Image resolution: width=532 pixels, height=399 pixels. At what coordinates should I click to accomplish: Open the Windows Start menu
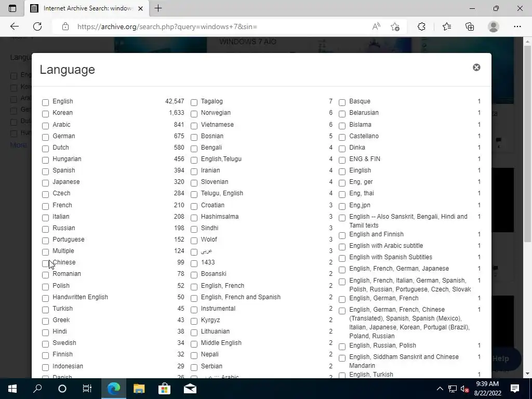(x=12, y=389)
